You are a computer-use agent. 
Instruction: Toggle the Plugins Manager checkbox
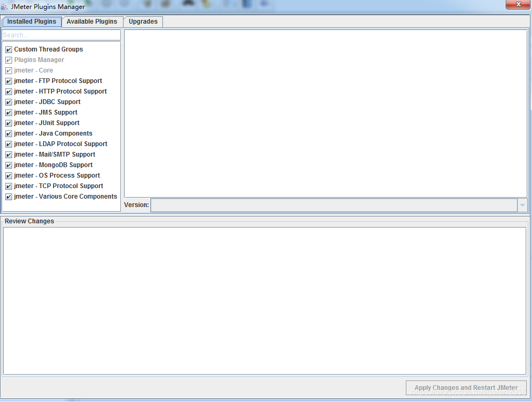point(9,60)
